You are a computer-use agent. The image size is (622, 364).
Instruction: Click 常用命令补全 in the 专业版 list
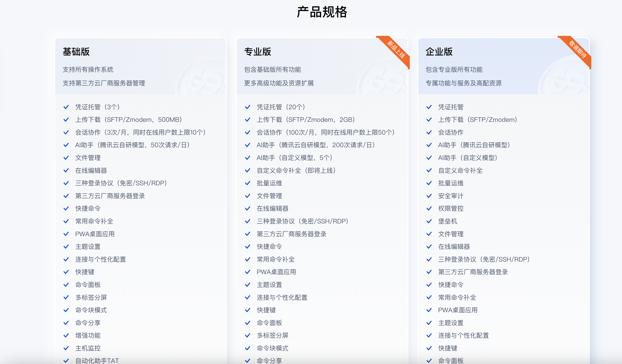click(276, 259)
